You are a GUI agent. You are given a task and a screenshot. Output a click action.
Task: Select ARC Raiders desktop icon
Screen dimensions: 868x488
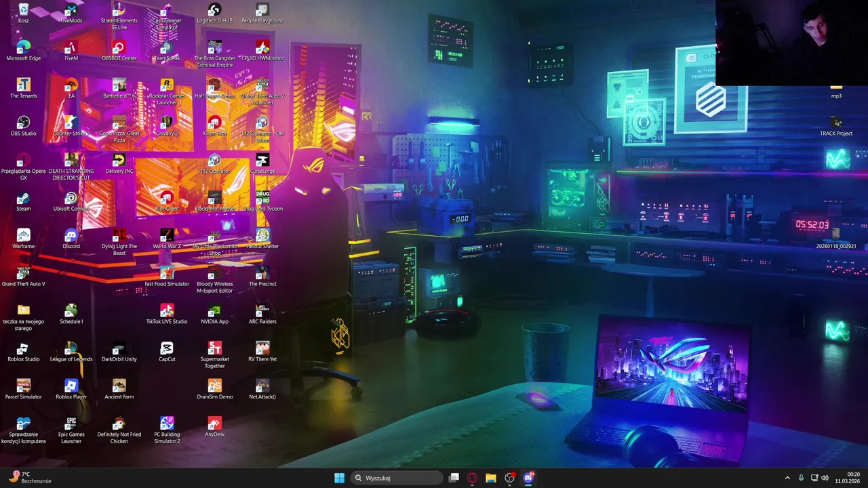(262, 314)
